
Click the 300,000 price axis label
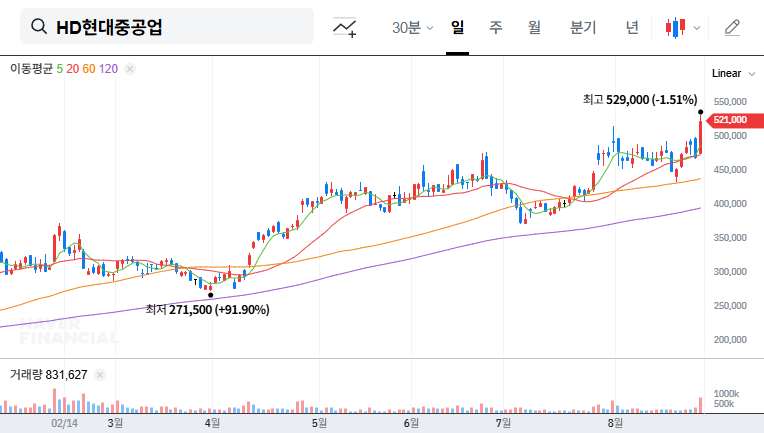click(x=730, y=272)
